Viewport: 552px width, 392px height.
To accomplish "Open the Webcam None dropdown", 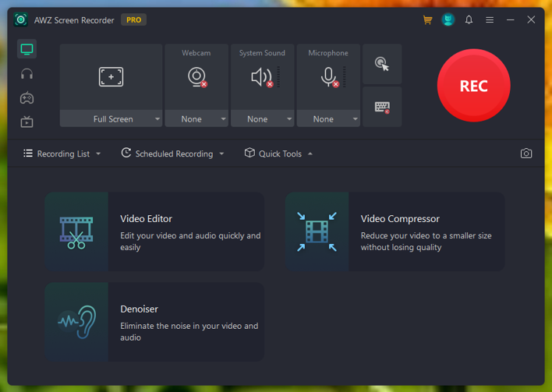I will coord(196,119).
